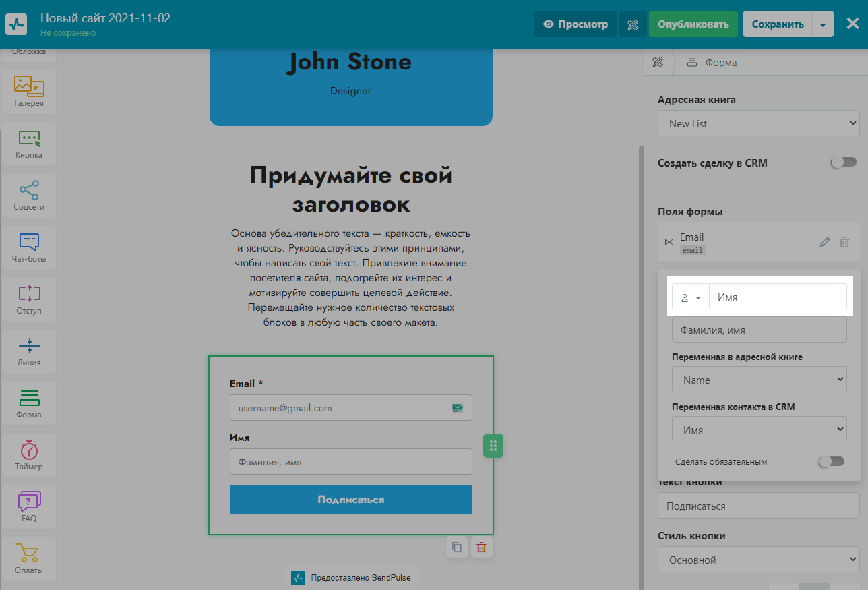Add a Social networks (Соцсети) block
This screenshot has width=868, height=590.
coord(29,195)
